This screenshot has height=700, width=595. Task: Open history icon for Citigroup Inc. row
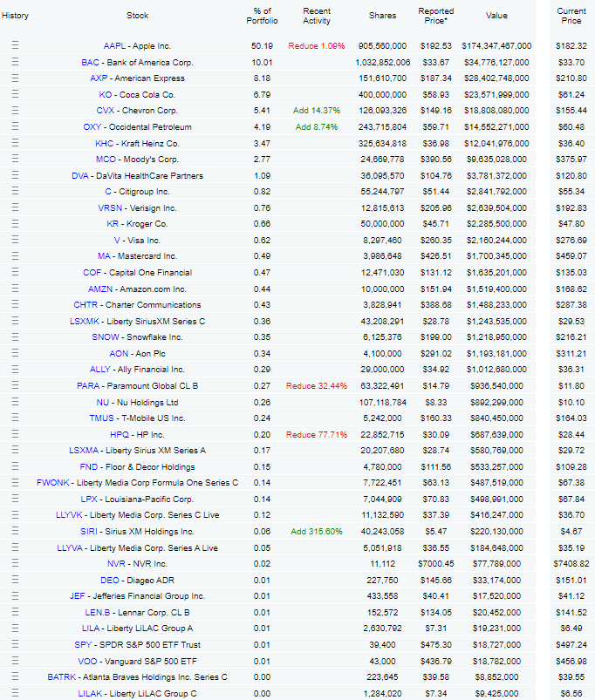click(x=15, y=192)
